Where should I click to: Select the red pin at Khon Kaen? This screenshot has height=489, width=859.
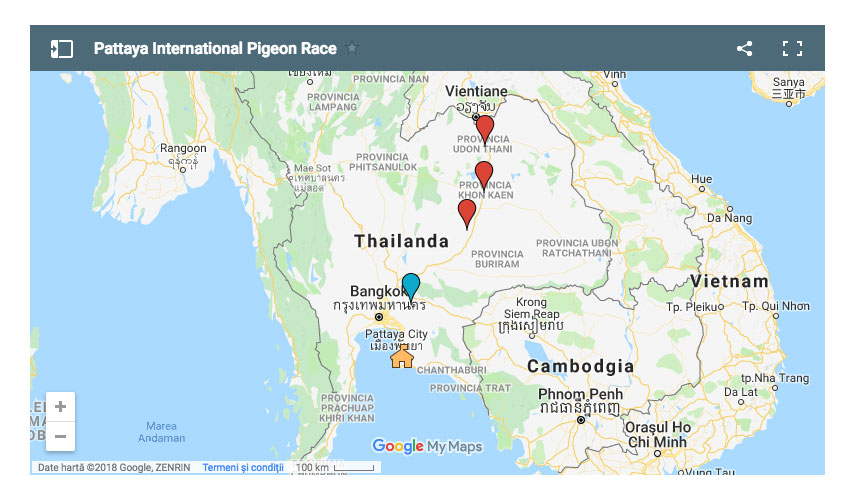pos(483,176)
